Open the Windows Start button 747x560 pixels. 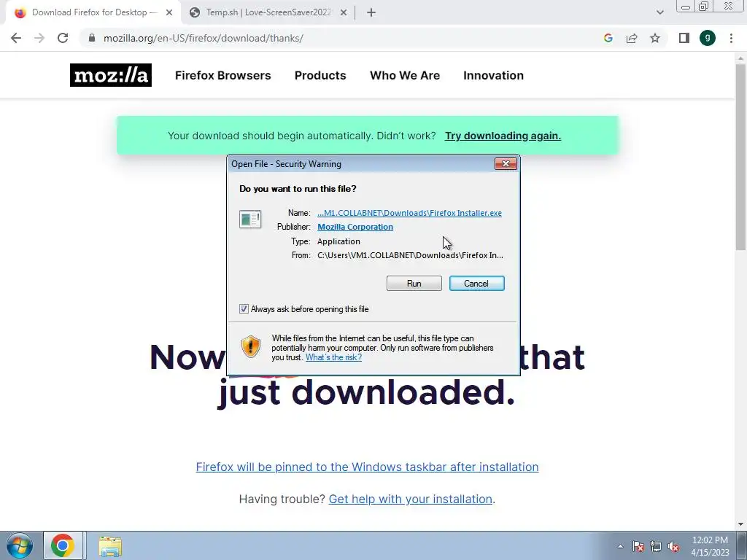pos(20,545)
